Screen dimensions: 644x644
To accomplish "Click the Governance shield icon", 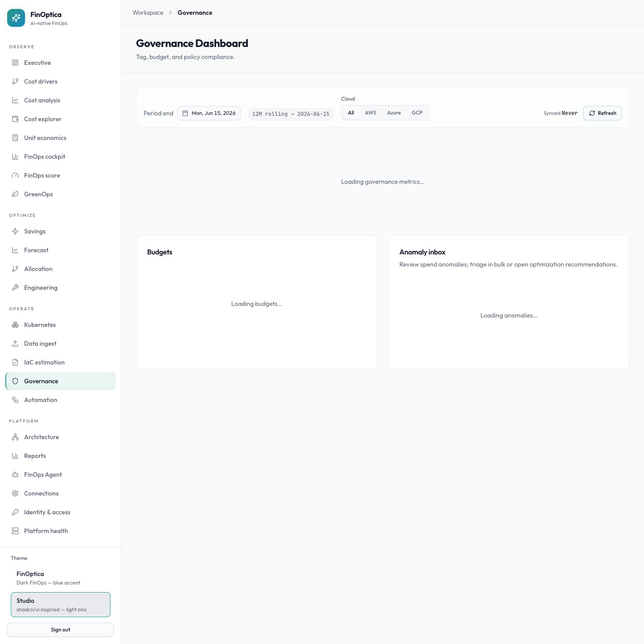I will (x=15, y=381).
